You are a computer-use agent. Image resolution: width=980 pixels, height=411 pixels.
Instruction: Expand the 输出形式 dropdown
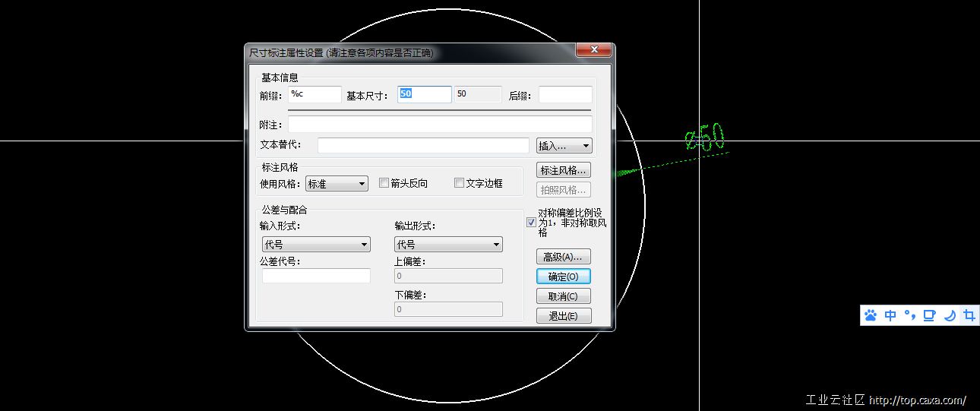tap(448, 245)
